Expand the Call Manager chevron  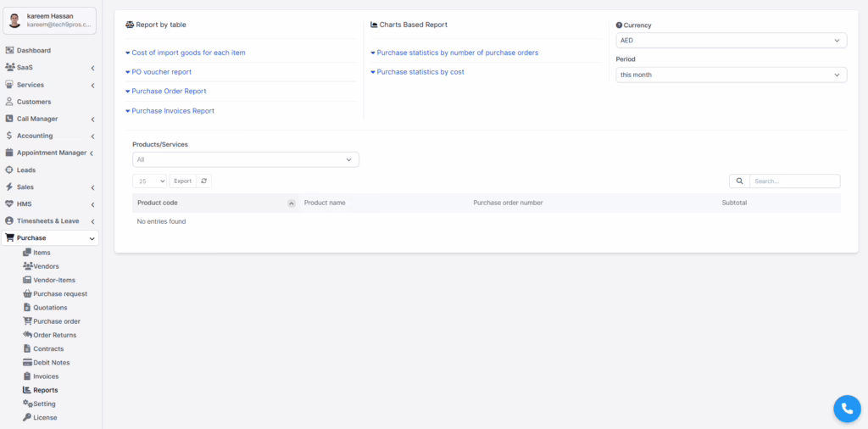pos(92,120)
